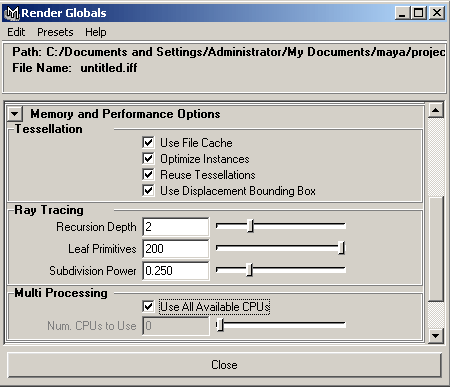Viewport: 450px width, 387px height.
Task: Click the scrollbar down arrow
Action: click(436, 335)
